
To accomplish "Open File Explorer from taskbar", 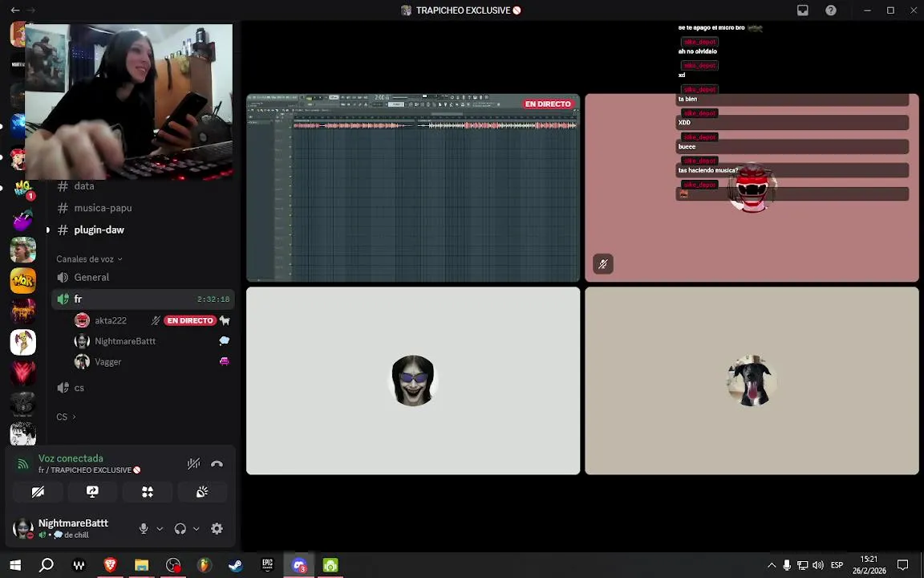I will pos(141,565).
